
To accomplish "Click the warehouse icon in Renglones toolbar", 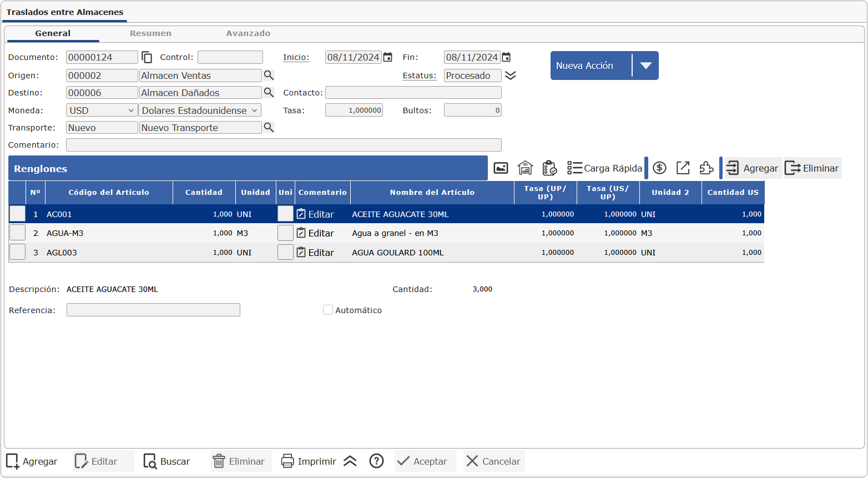I will 525,168.
